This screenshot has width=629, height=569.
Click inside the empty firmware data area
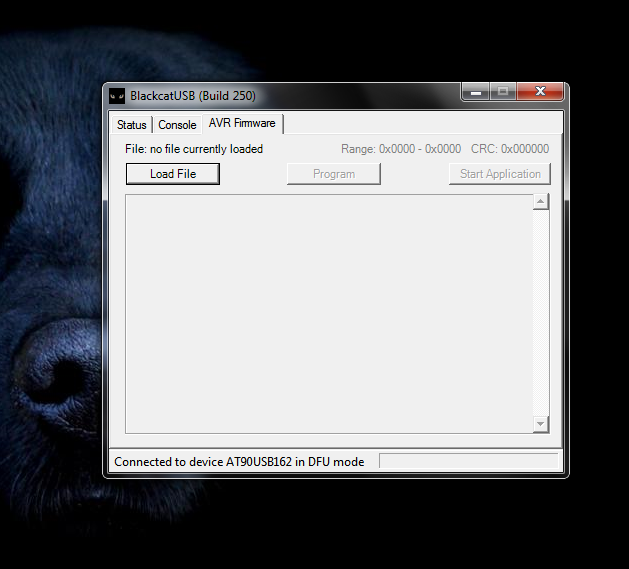[x=328, y=313]
